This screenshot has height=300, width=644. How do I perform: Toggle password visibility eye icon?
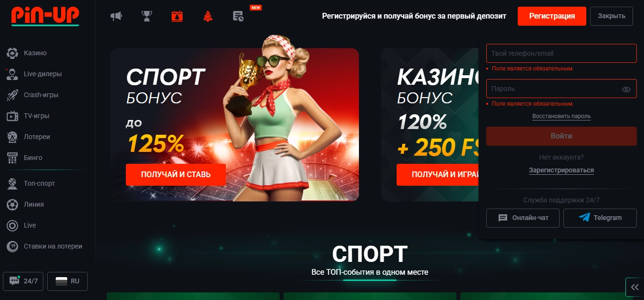[626, 89]
